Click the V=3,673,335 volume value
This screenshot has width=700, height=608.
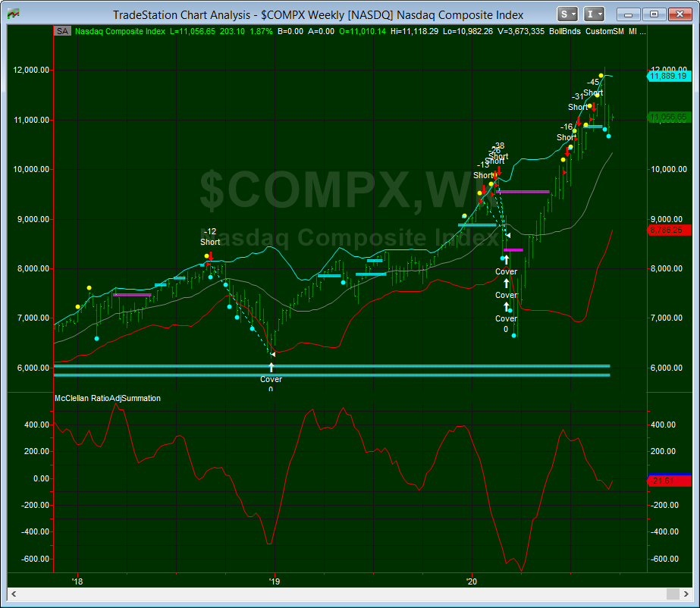point(521,31)
